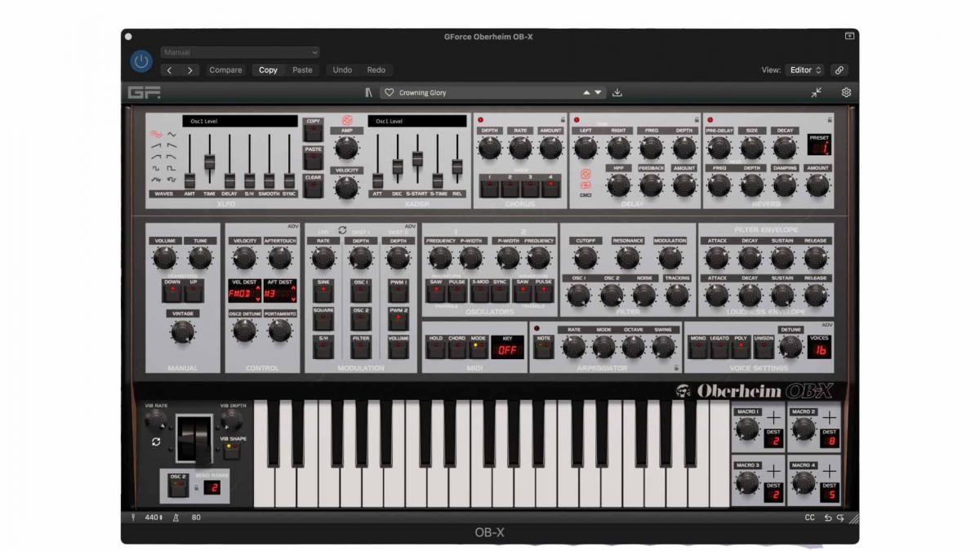Click the save preset download icon
This screenshot has height=551, width=980.
pos(617,92)
